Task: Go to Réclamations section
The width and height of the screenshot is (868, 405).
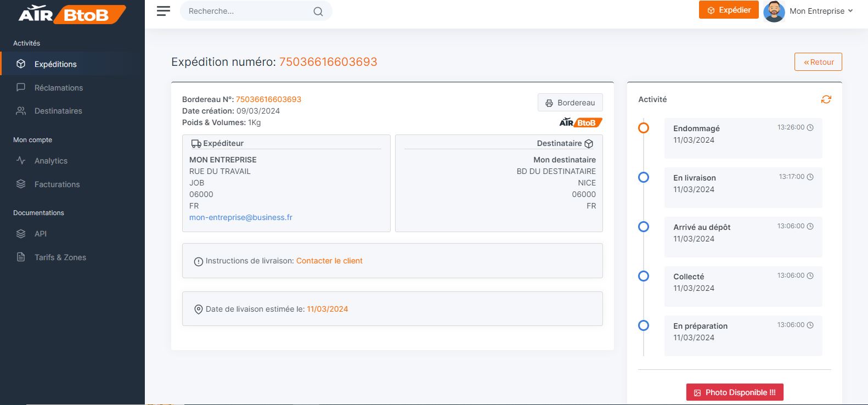Action: 58,88
